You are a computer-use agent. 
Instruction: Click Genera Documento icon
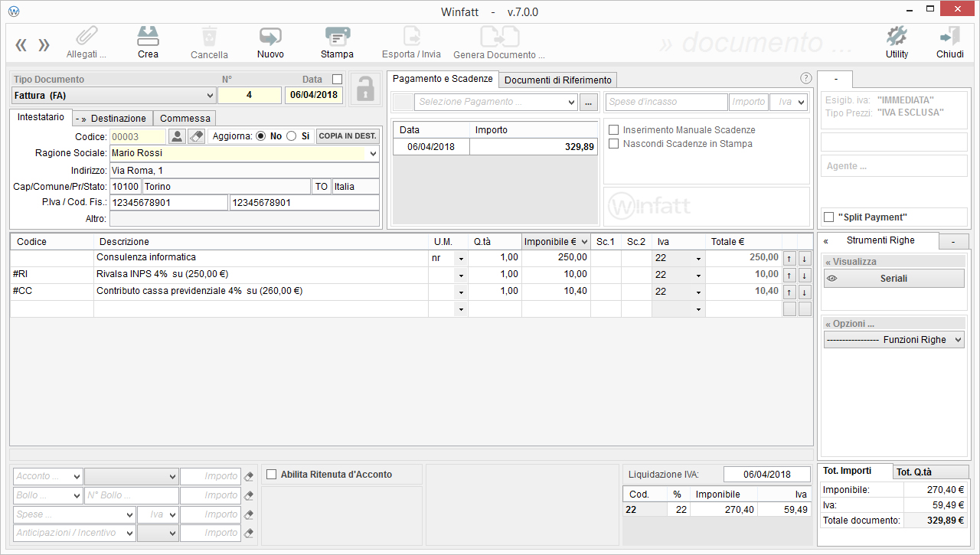click(x=499, y=37)
